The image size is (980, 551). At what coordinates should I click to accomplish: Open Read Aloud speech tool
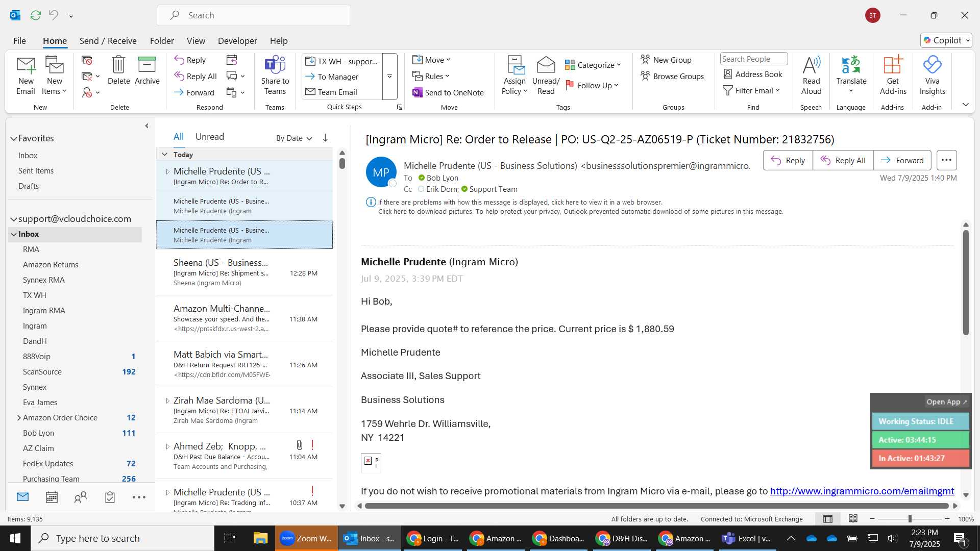[811, 76]
